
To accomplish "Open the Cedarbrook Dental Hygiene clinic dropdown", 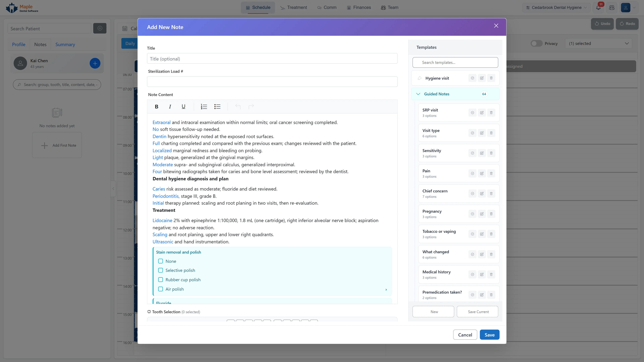I will coord(556,8).
